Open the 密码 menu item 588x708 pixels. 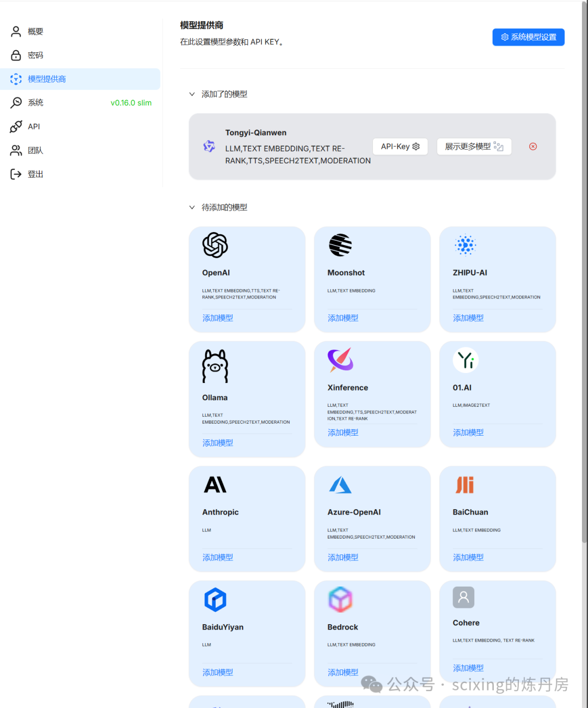point(80,55)
